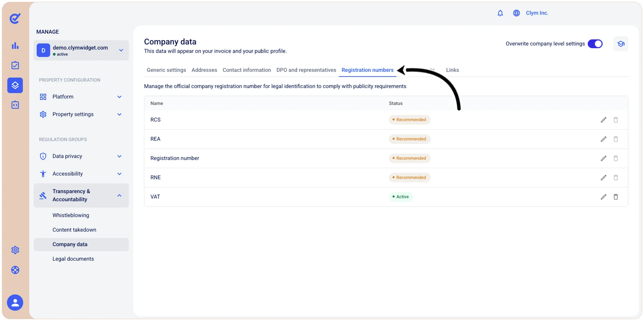The height and width of the screenshot is (321, 644).
Task: Delete the VAT registration entry
Action: [x=615, y=197]
